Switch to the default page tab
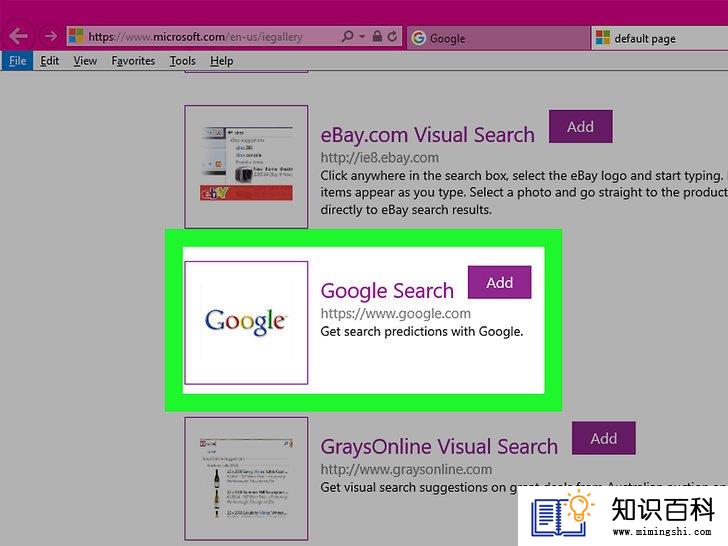The width and height of the screenshot is (728, 546). point(660,38)
